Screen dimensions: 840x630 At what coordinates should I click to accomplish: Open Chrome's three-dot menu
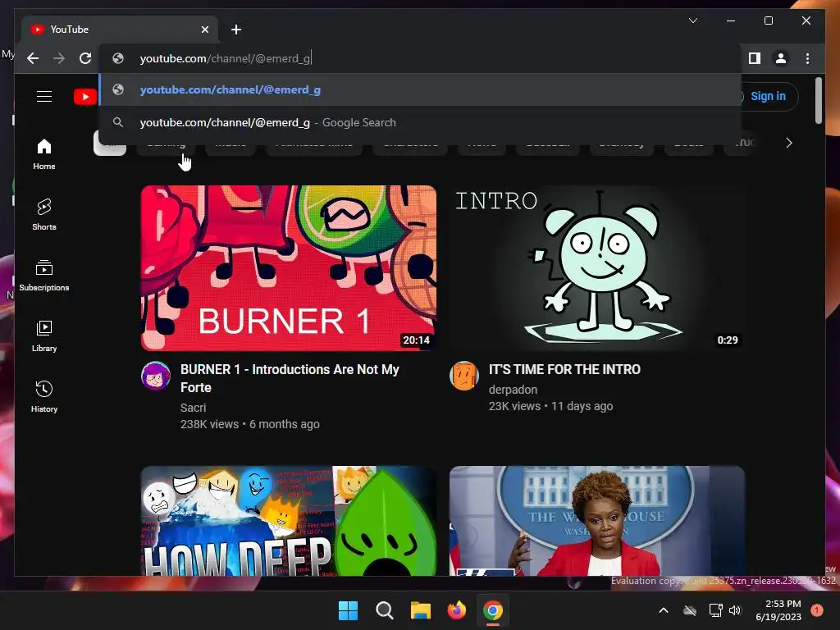(807, 58)
